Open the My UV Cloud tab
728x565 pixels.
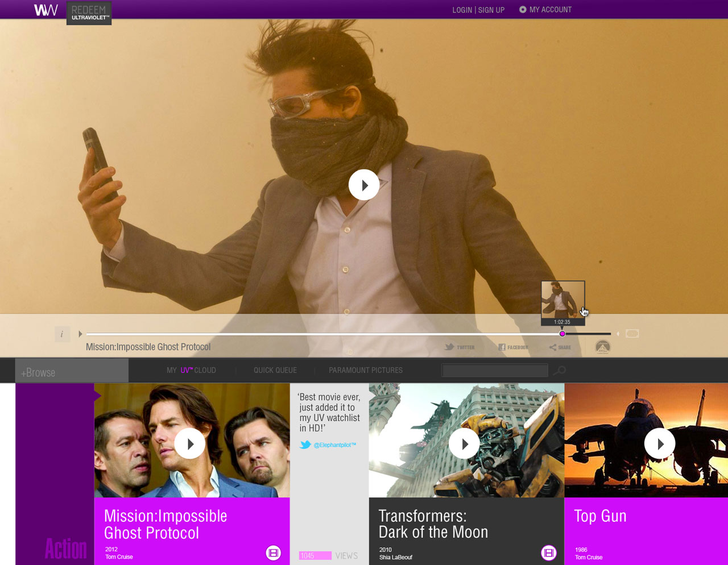point(191,370)
